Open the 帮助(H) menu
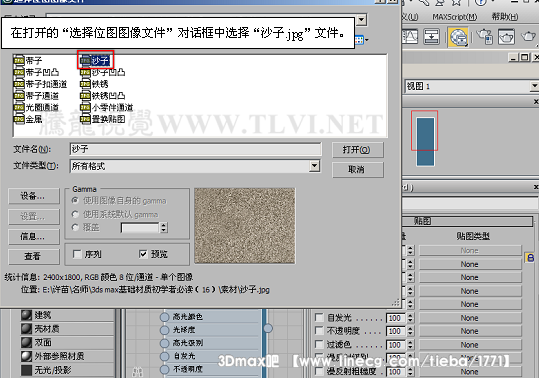The image size is (539, 378). pos(505,16)
